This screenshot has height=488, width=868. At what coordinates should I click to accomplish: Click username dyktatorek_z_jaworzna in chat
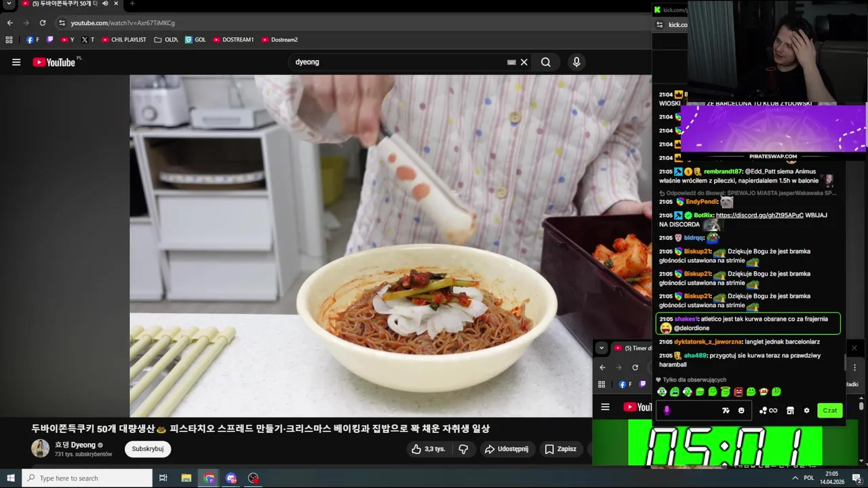pyautogui.click(x=708, y=342)
